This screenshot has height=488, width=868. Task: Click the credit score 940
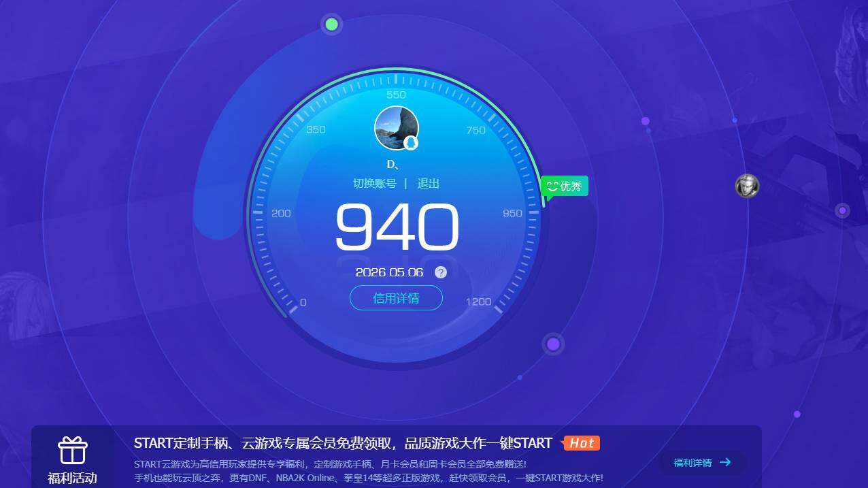[x=397, y=228]
